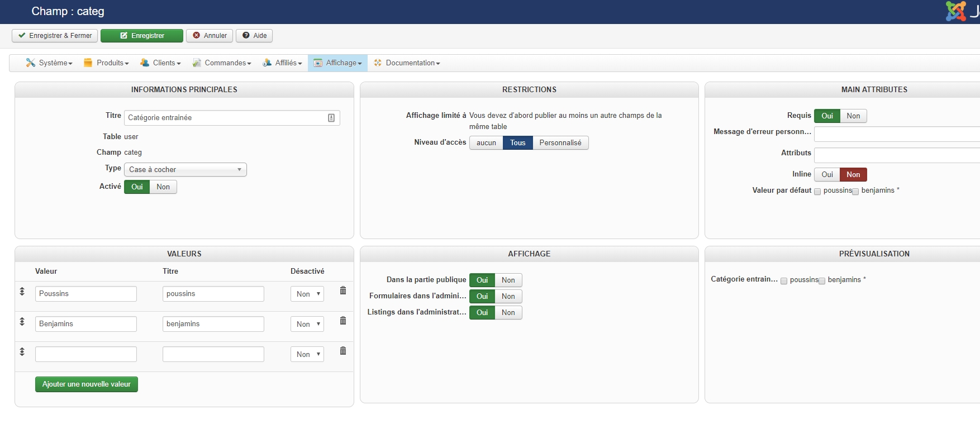Screen dimensions: 980x424
Task: Click Ajouter une nouvelle valeur
Action: 87,384
